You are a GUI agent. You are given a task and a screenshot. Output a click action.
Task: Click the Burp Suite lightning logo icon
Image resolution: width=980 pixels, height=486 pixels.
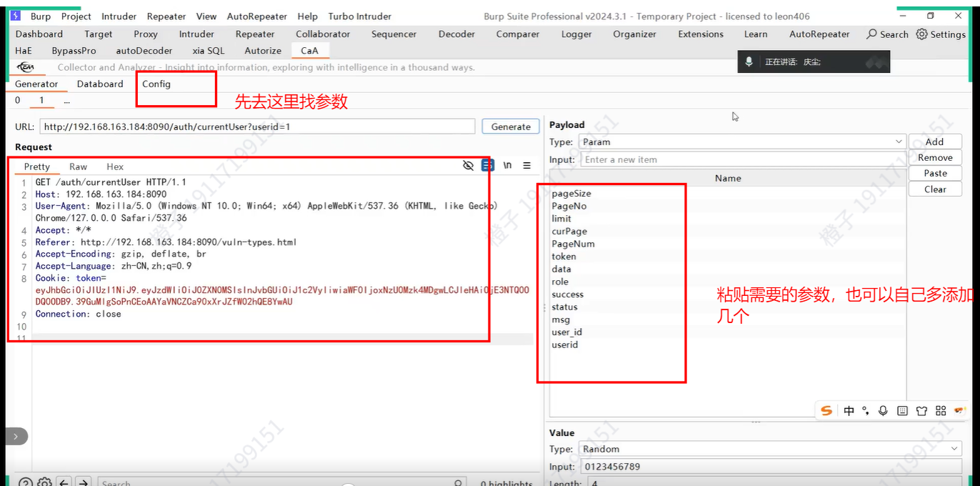[15, 16]
